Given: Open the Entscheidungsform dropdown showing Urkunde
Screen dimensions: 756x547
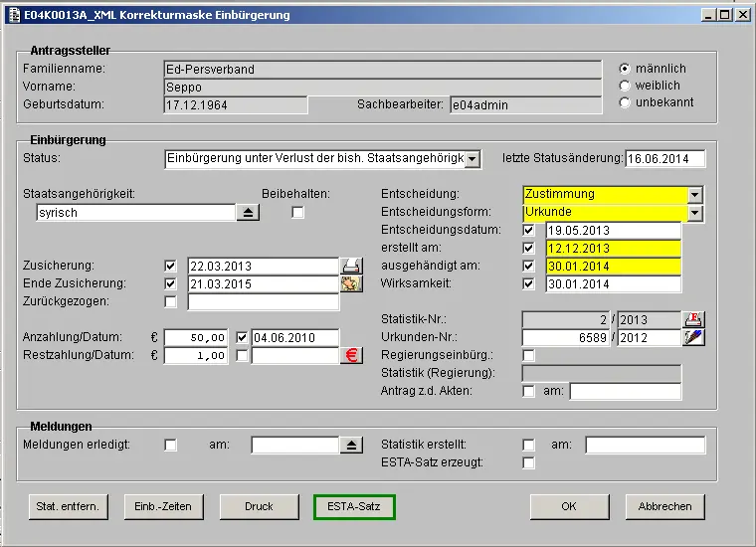Looking at the screenshot, I should click(x=694, y=213).
